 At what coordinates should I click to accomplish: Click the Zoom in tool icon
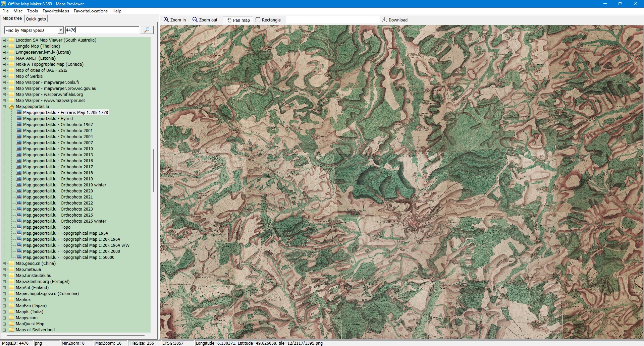[x=166, y=20]
